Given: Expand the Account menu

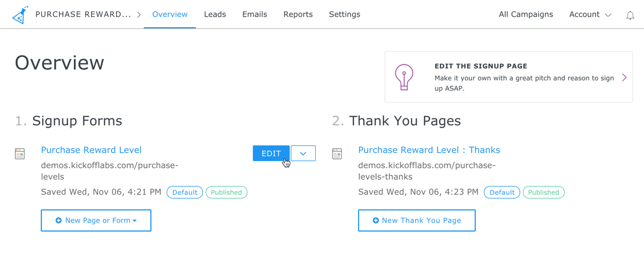Looking at the screenshot, I should tap(590, 15).
